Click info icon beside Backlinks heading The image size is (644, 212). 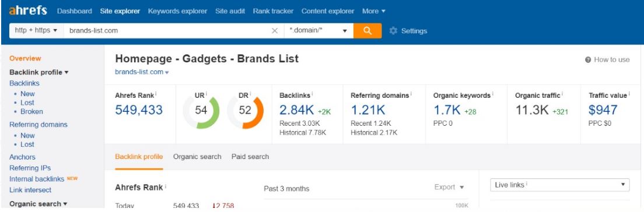tap(312, 94)
